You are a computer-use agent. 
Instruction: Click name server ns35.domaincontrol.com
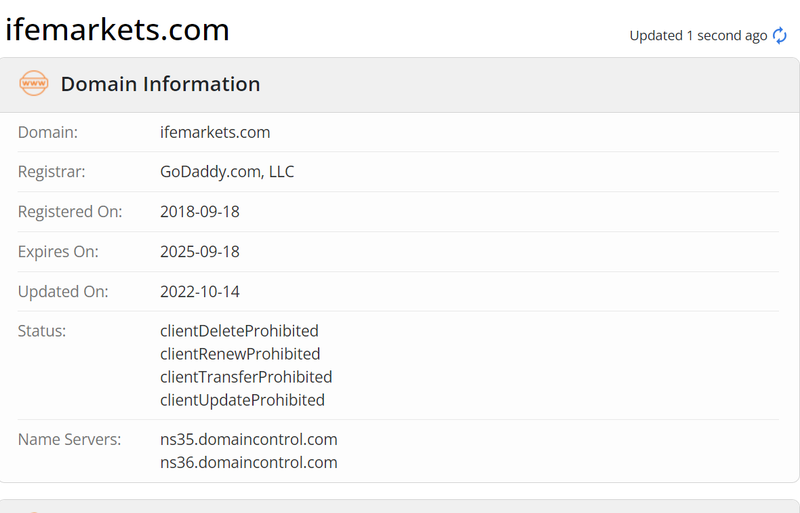coord(248,439)
